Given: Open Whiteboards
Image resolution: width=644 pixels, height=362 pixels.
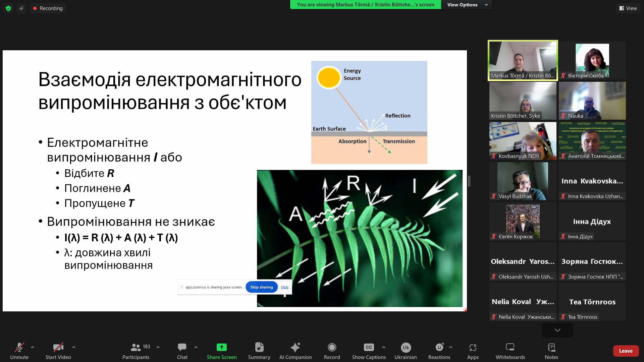Looking at the screenshot, I should click(510, 351).
